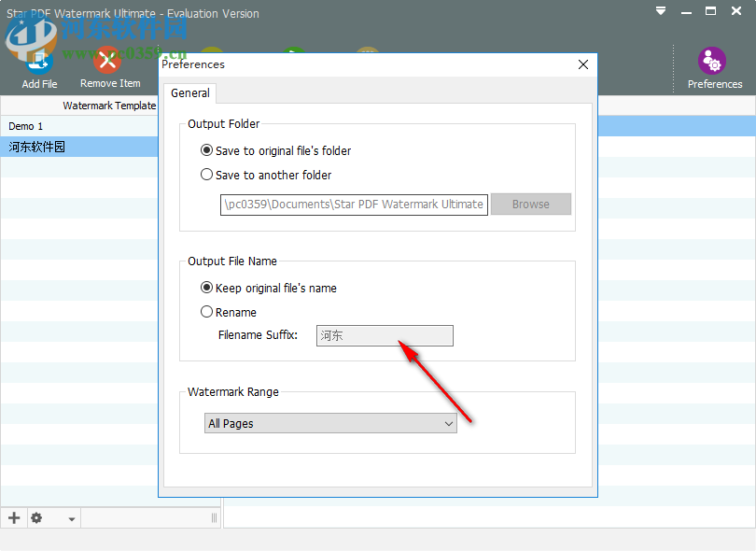Select Save to original file's folder
The image size is (756, 551).
(206, 150)
